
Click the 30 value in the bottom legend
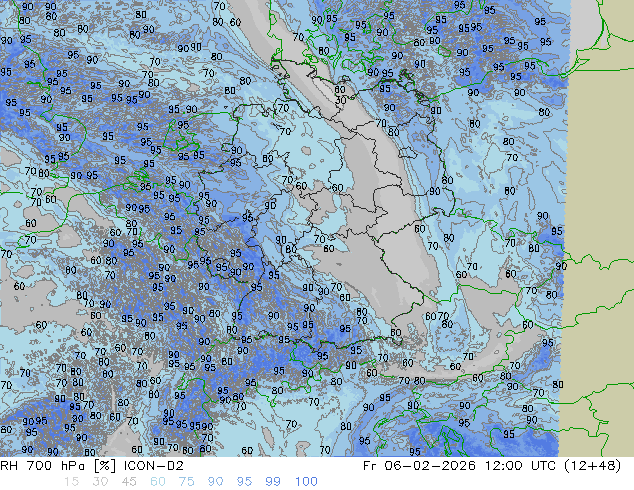click(x=100, y=482)
